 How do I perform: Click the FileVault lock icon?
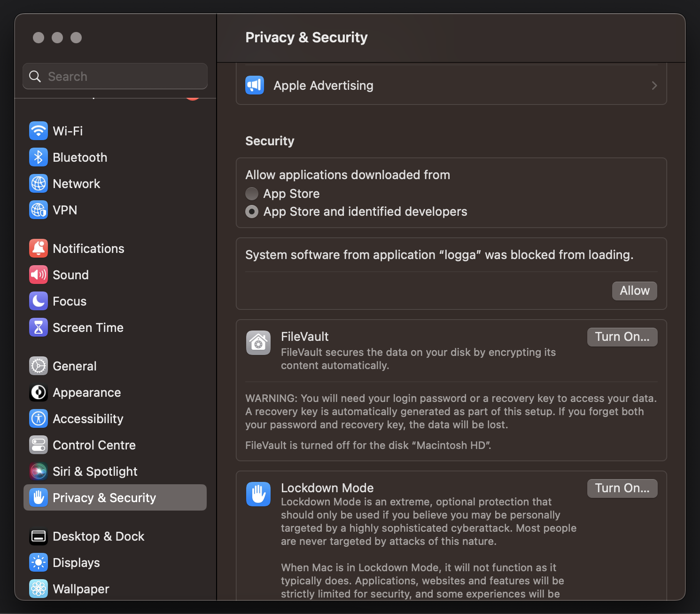258,343
